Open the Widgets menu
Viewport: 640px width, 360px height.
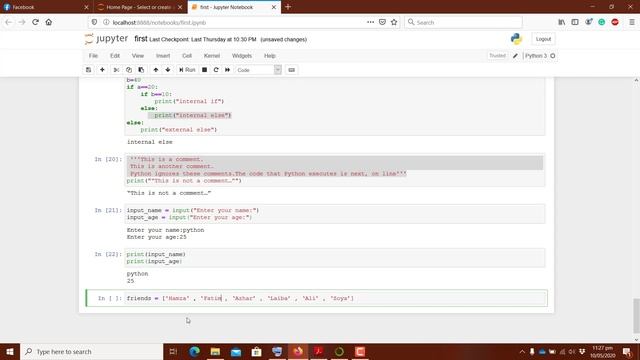coord(242,56)
